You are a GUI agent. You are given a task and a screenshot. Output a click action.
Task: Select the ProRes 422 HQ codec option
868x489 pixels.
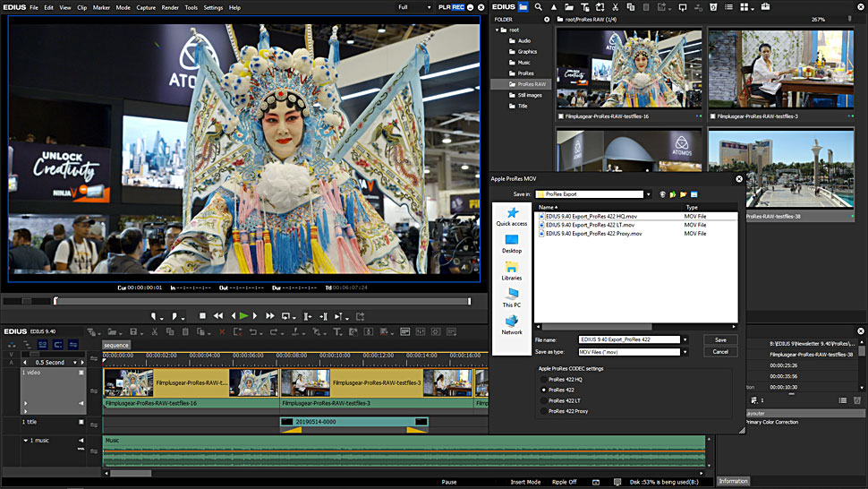[x=544, y=380]
